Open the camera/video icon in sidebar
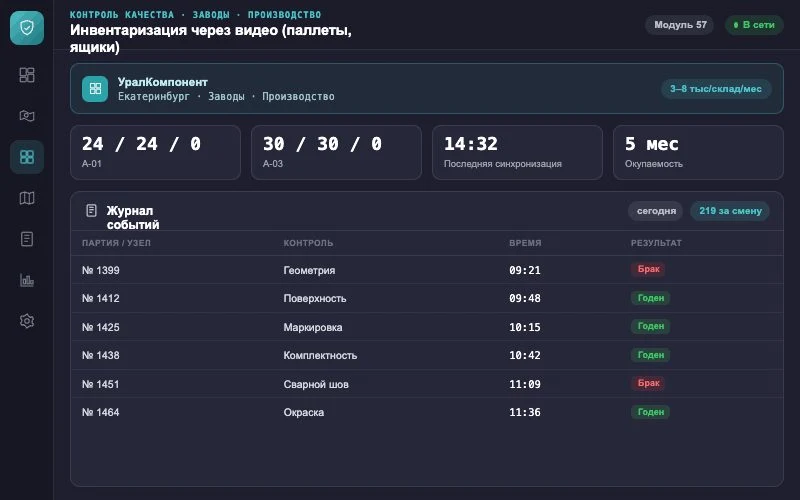 (x=27, y=116)
